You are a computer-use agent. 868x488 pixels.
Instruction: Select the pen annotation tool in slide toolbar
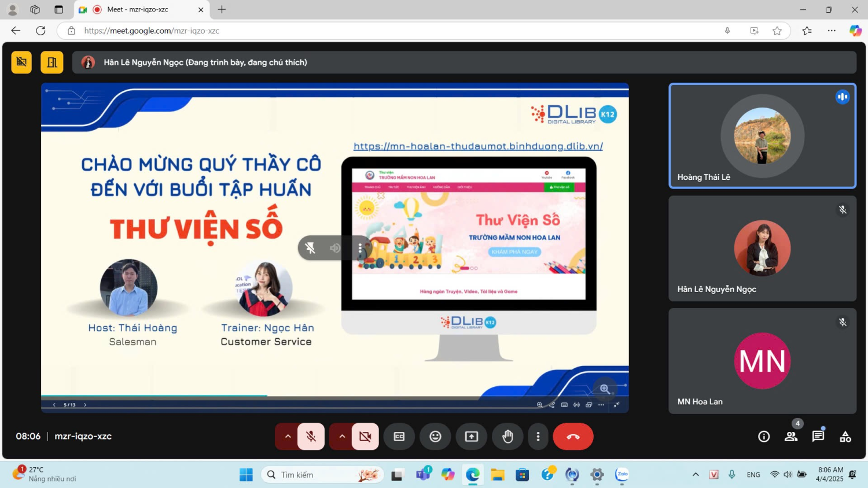pyautogui.click(x=552, y=405)
